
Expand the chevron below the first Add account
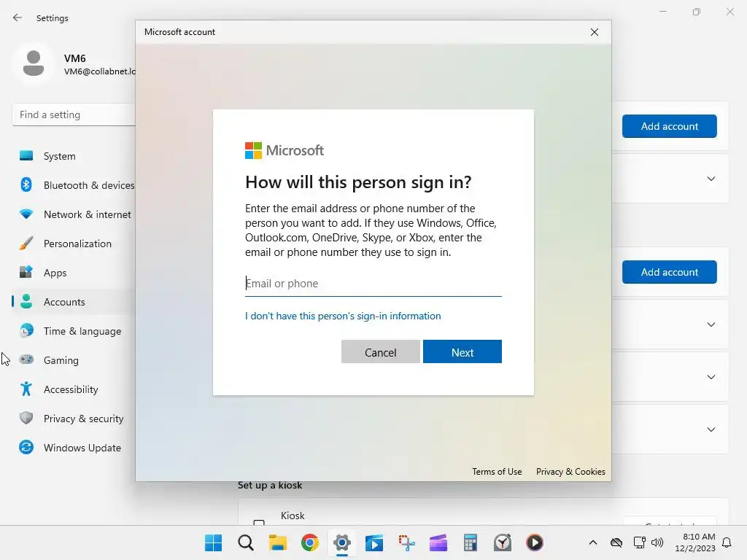(711, 179)
